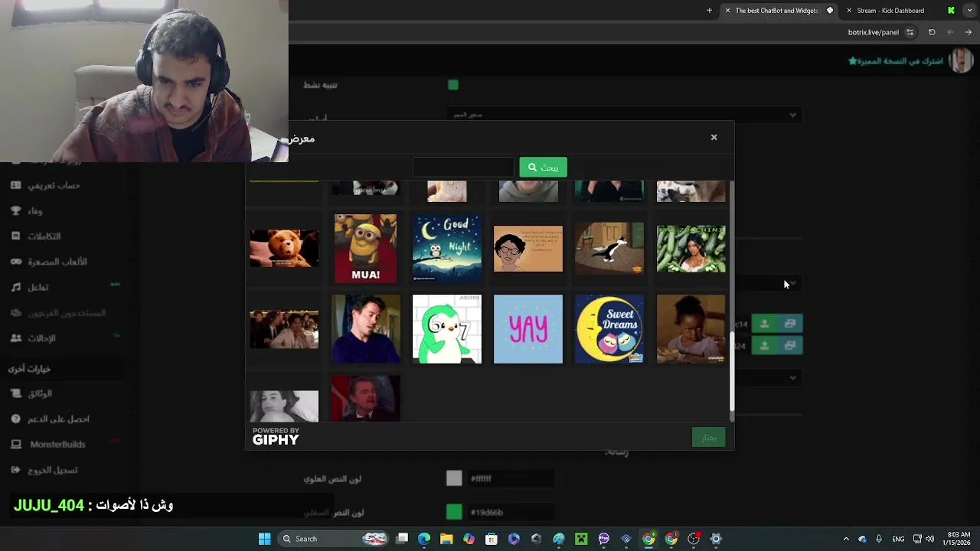Image resolution: width=980 pixels, height=551 pixels.
Task: Open the top text color swatch #ffffff
Action: [x=454, y=478]
